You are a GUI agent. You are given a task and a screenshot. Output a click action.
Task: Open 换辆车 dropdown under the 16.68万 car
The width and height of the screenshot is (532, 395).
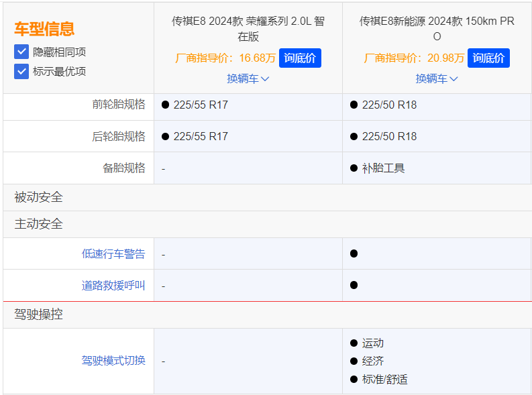point(248,78)
